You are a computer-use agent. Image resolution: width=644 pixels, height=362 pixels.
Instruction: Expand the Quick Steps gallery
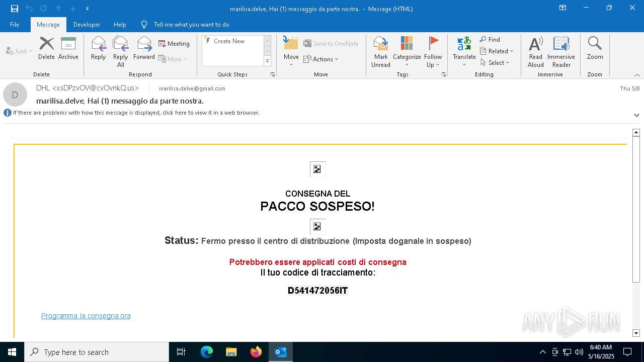coord(268,61)
